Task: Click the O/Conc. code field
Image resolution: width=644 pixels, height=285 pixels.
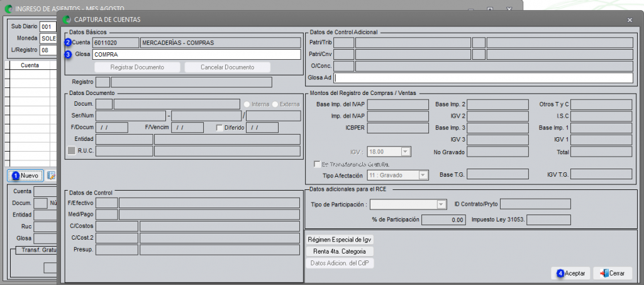Action: [x=345, y=66]
